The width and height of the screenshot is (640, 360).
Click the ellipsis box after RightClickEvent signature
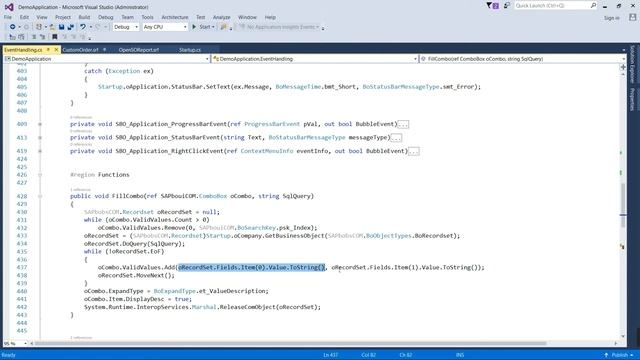(413, 151)
